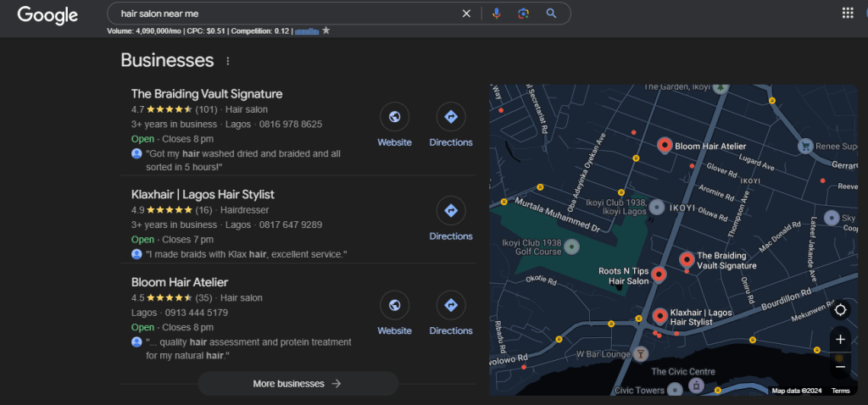Zoom in on the map

[x=840, y=340]
